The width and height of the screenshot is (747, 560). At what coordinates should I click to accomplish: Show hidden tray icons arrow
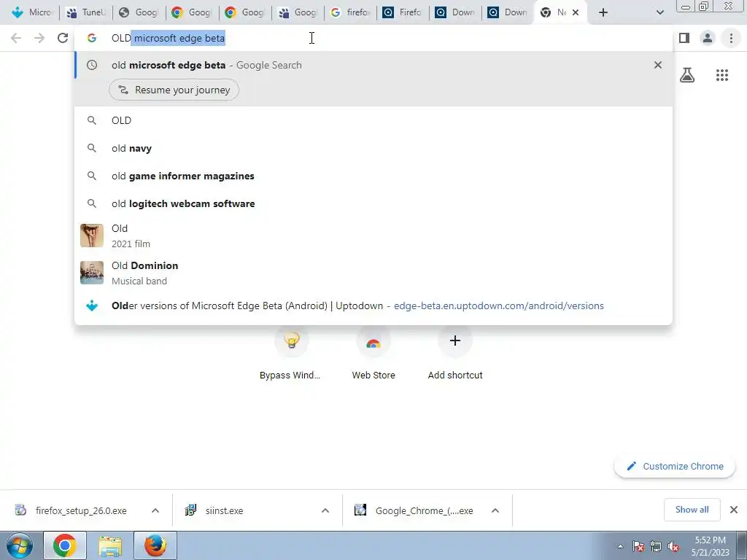pos(620,546)
